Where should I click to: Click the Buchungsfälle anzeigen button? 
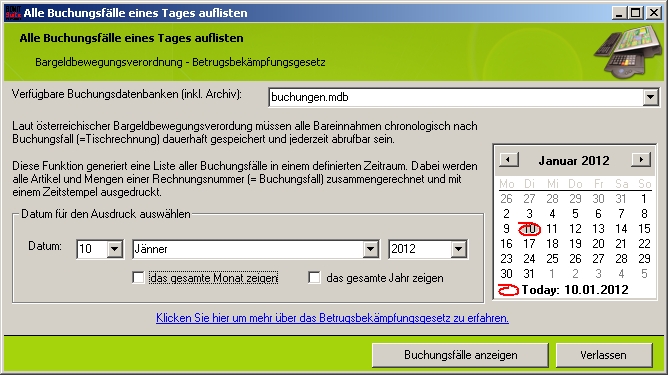pos(460,355)
